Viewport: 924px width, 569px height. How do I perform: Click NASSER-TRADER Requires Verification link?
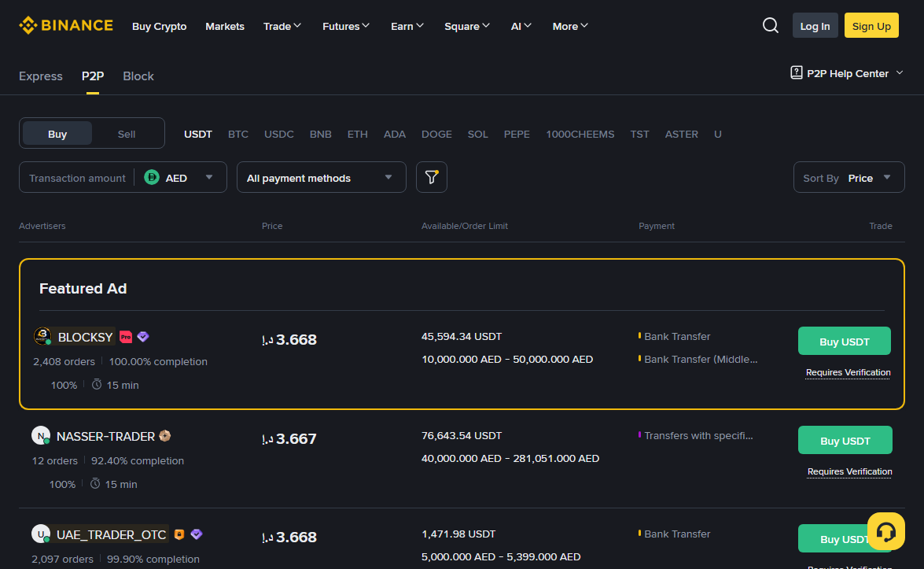(x=850, y=471)
